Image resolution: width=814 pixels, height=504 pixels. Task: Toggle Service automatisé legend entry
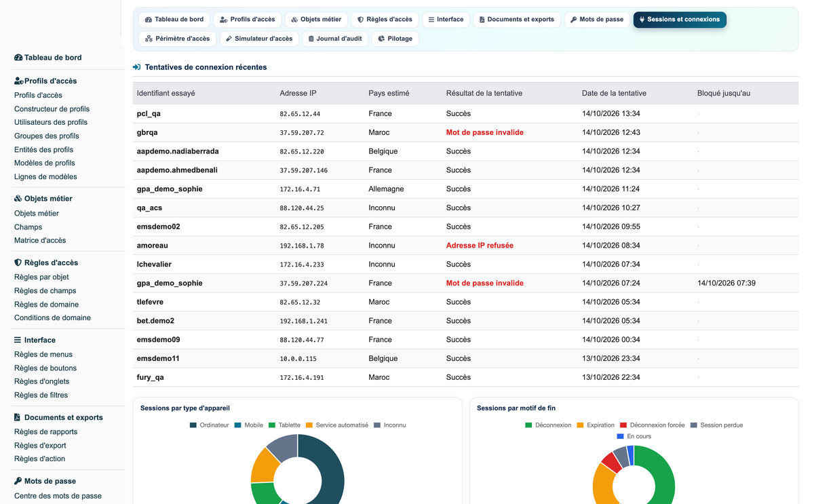[336, 425]
